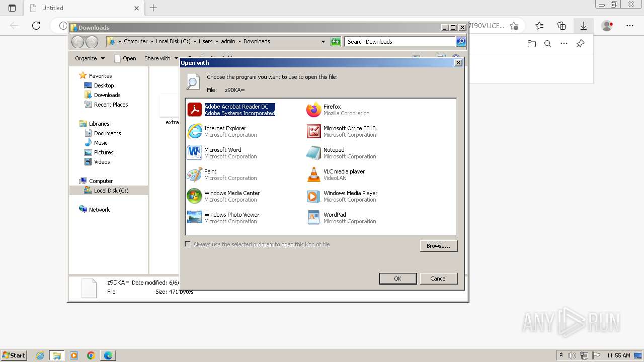Search downloads in Edge panel
This screenshot has height=362, width=644.
(548, 44)
